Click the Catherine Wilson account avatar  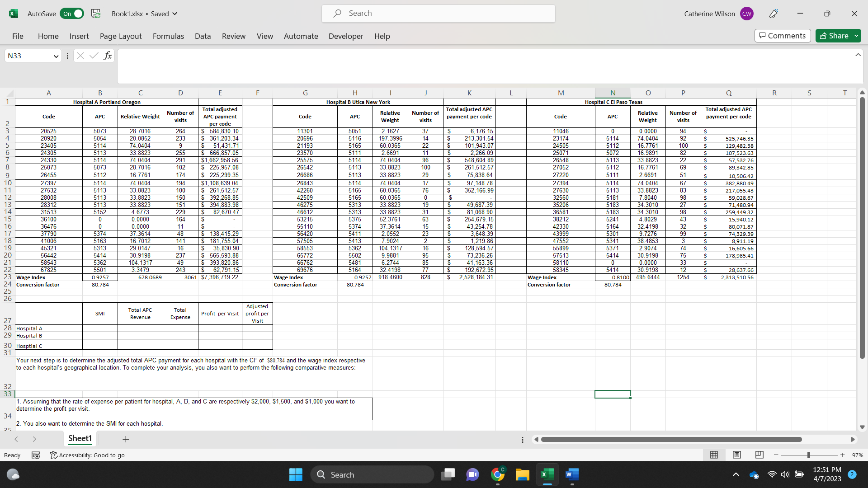[746, 14]
